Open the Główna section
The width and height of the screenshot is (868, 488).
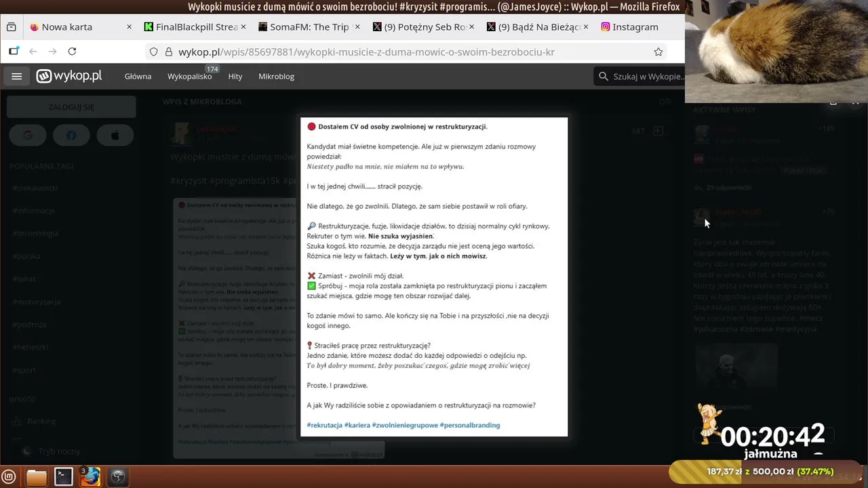tap(138, 77)
